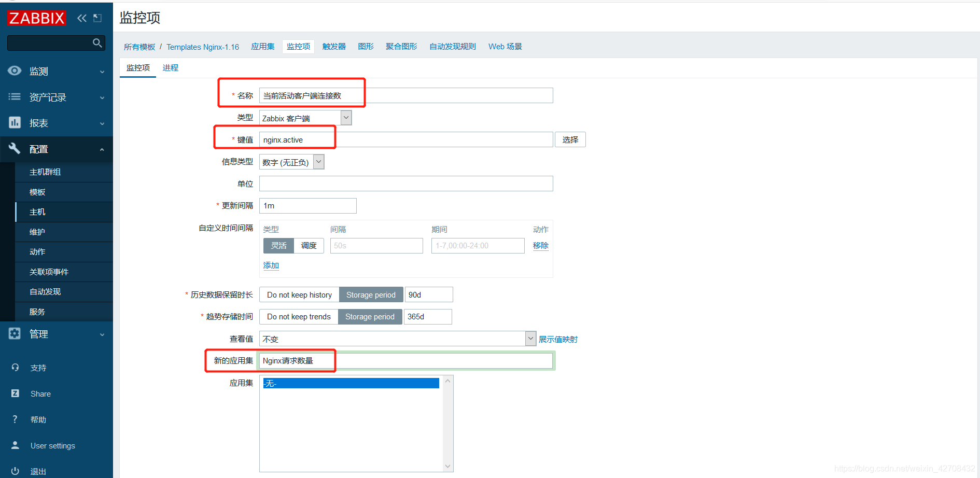Click the 添加 interval link
The image size is (980, 478).
tap(271, 265)
